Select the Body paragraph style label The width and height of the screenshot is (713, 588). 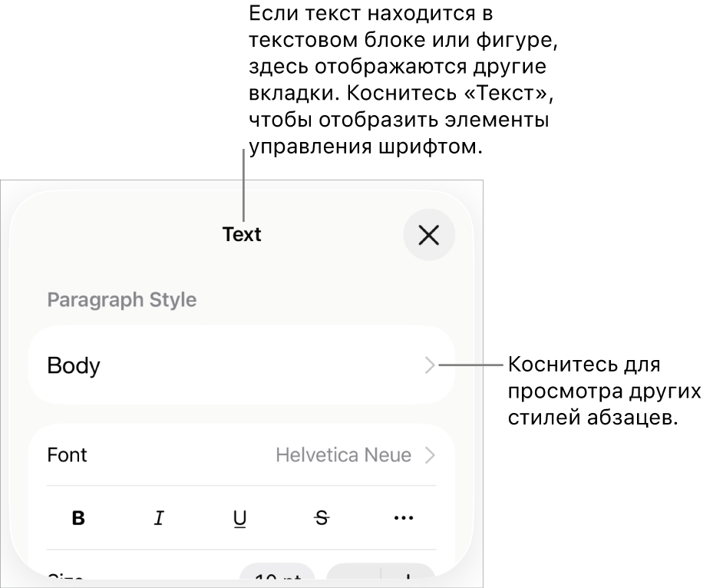[x=74, y=365]
